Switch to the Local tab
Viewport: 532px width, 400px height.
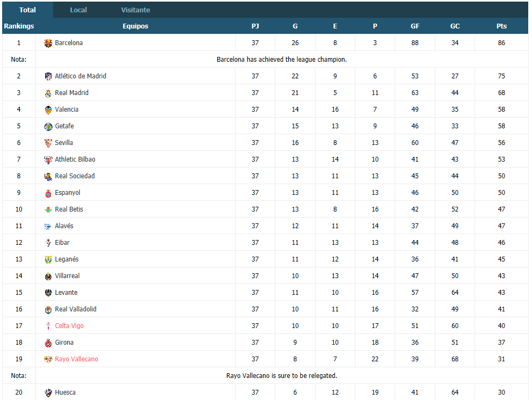tap(78, 10)
